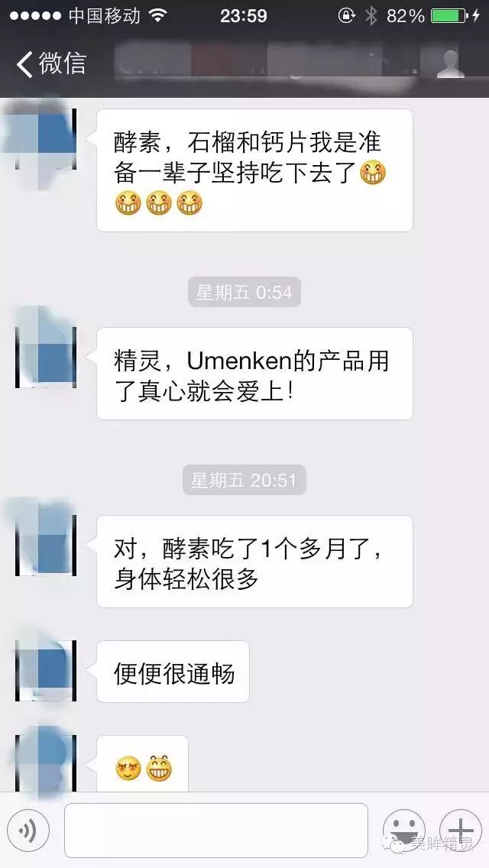Tap the emoji-only message bubble
The image size is (489, 868).
point(142,764)
